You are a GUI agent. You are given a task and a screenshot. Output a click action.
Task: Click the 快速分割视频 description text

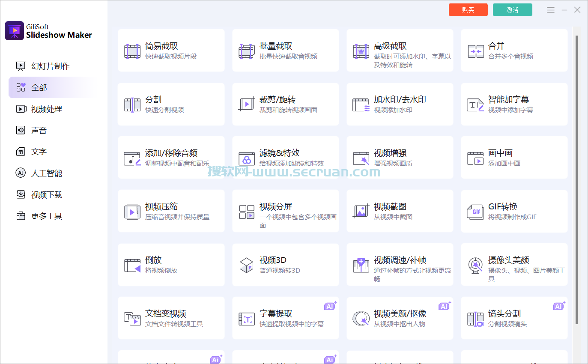tap(164, 110)
